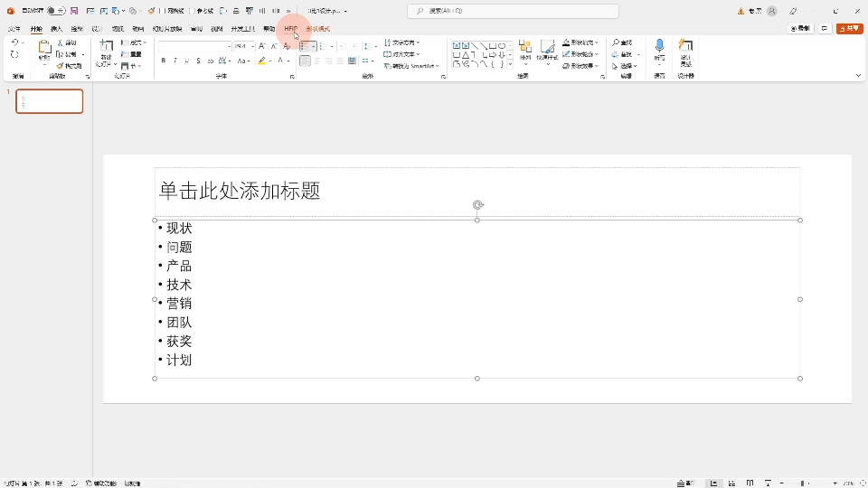868x488 pixels.
Task: Click the font color A button
Action: 280,61
